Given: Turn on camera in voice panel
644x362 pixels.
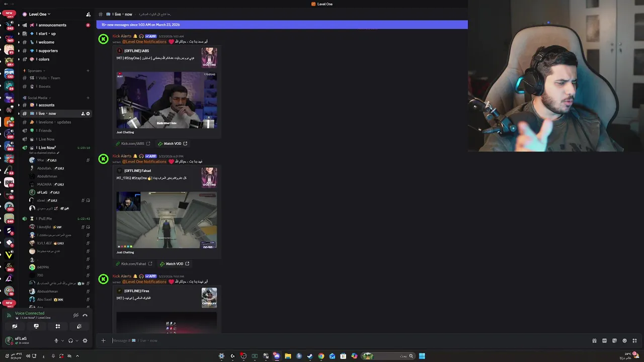Looking at the screenshot, I should tap(15, 326).
